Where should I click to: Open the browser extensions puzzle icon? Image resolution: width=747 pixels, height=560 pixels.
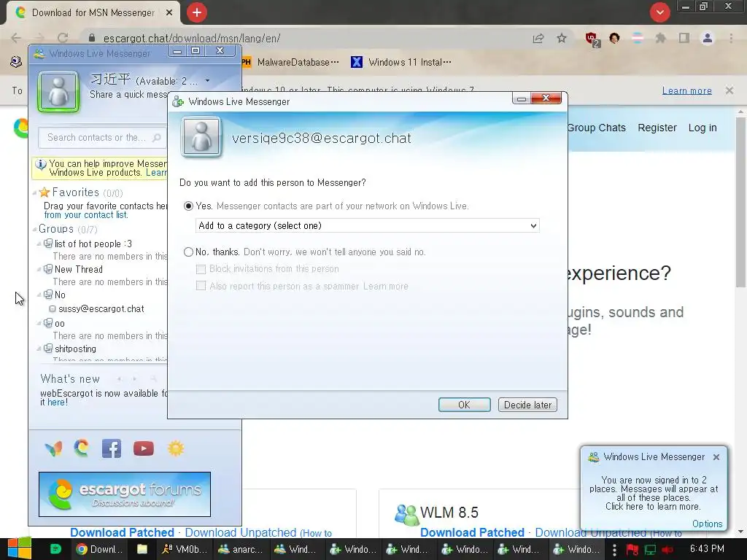[660, 38]
